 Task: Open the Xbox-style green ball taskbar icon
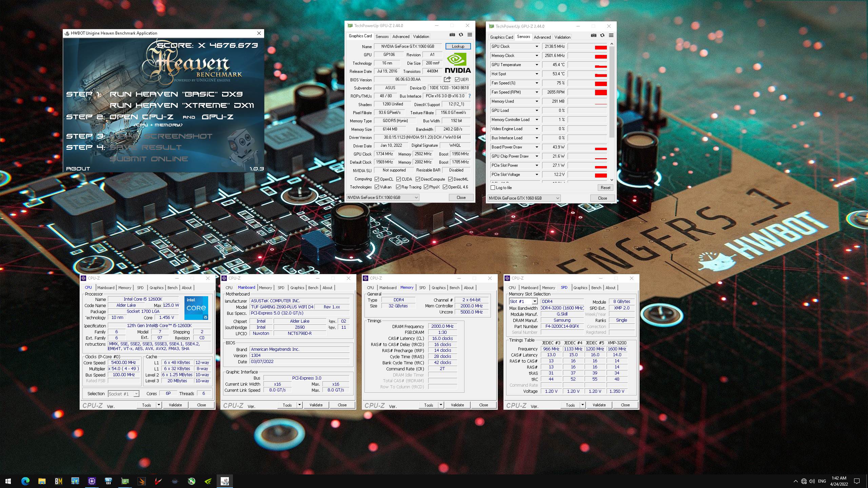tap(192, 481)
